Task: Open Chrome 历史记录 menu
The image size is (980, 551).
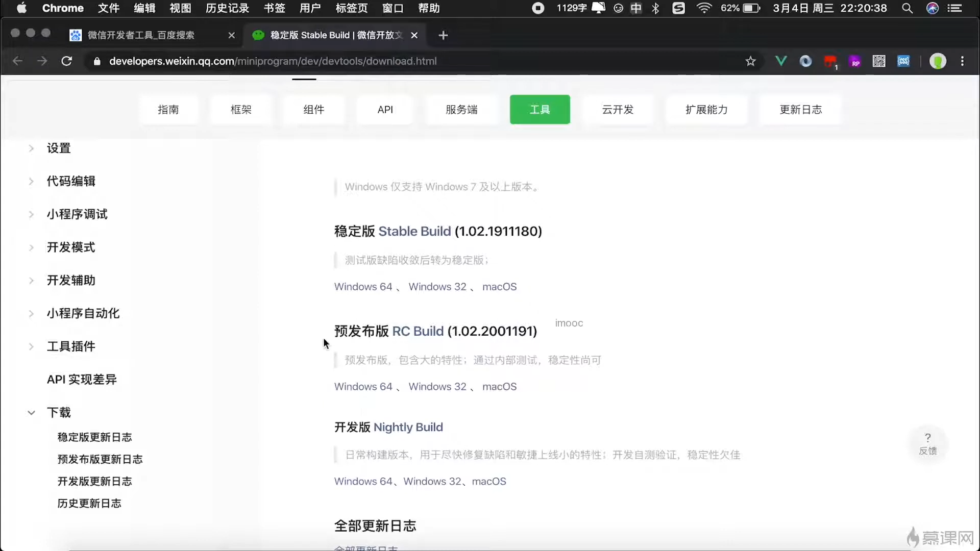Action: (x=227, y=8)
